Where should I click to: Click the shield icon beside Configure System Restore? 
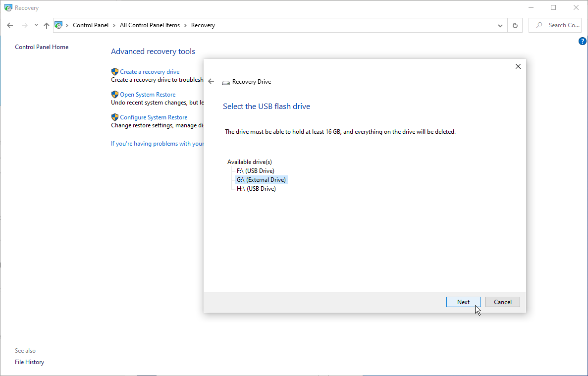tap(115, 117)
